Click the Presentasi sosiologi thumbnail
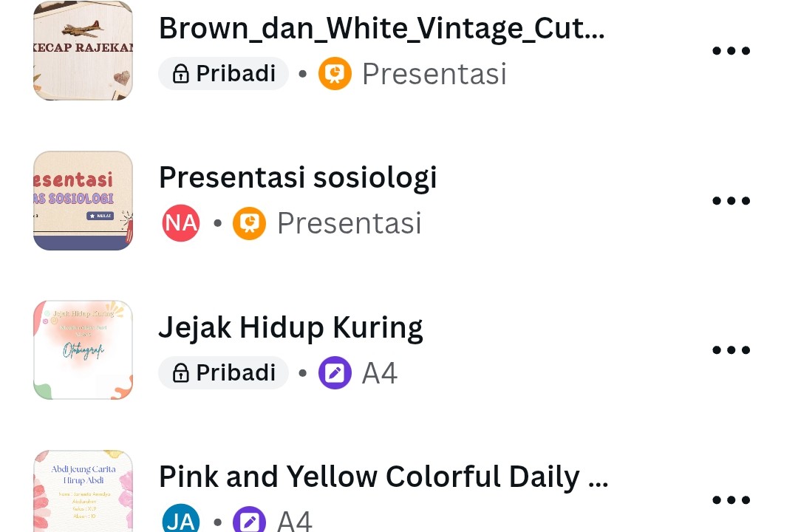The image size is (798, 532). (x=83, y=200)
